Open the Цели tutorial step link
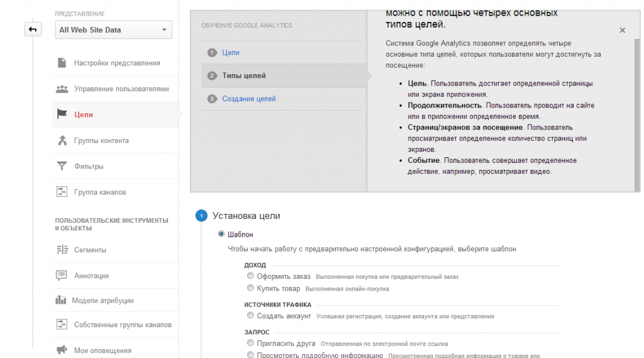The height and width of the screenshot is (358, 644). (231, 53)
